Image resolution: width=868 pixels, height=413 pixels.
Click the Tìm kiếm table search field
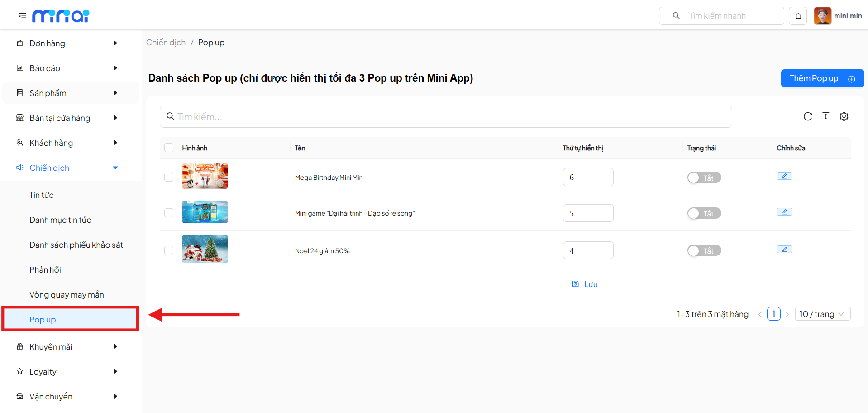(x=446, y=117)
